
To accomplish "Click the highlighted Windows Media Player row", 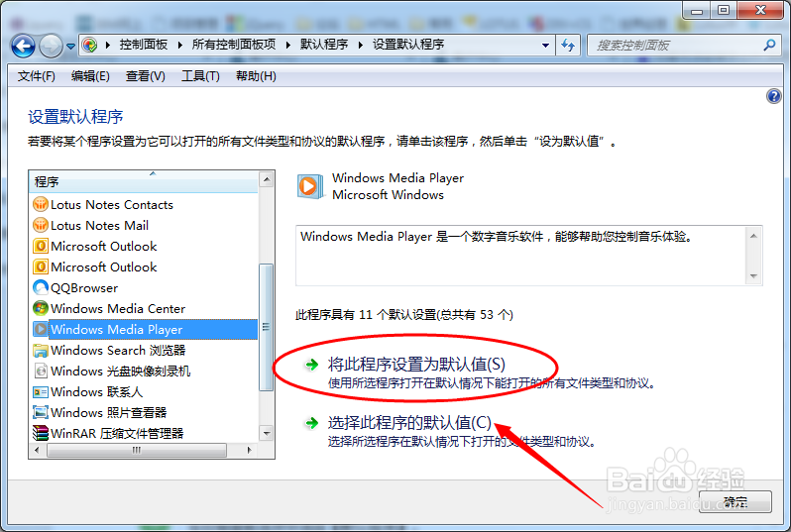I will [x=145, y=329].
